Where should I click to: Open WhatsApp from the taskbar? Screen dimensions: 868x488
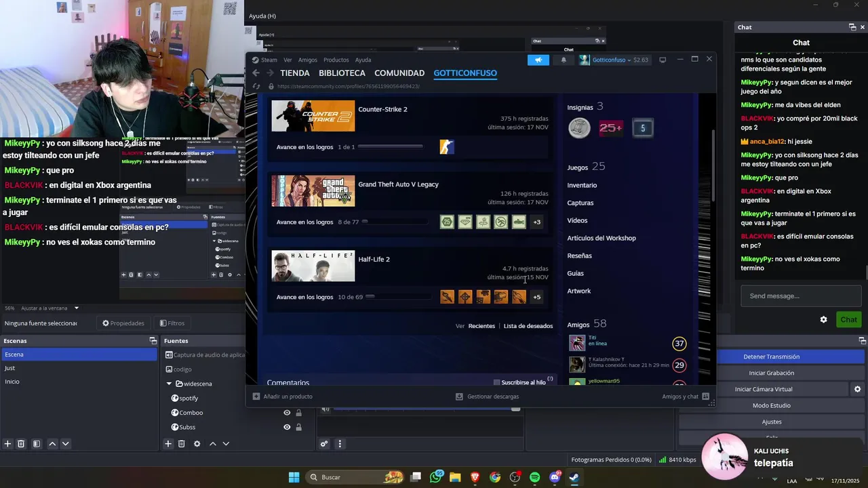[x=436, y=477]
